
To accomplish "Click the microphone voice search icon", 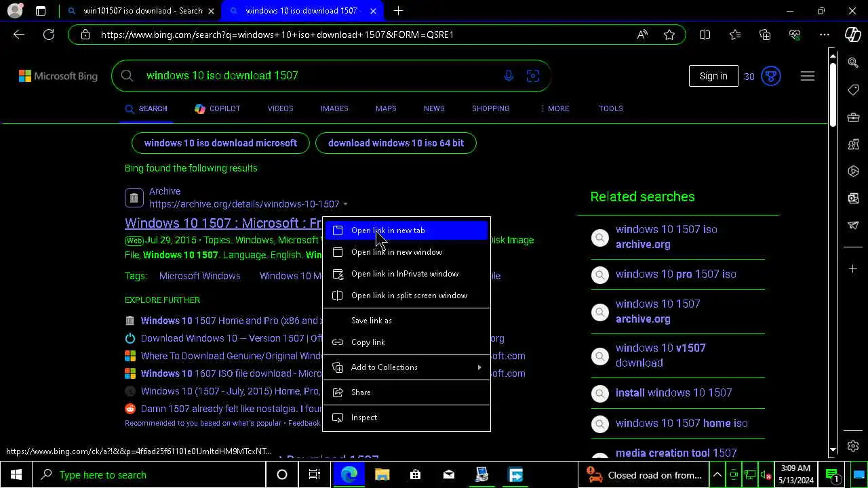I will click(x=509, y=76).
